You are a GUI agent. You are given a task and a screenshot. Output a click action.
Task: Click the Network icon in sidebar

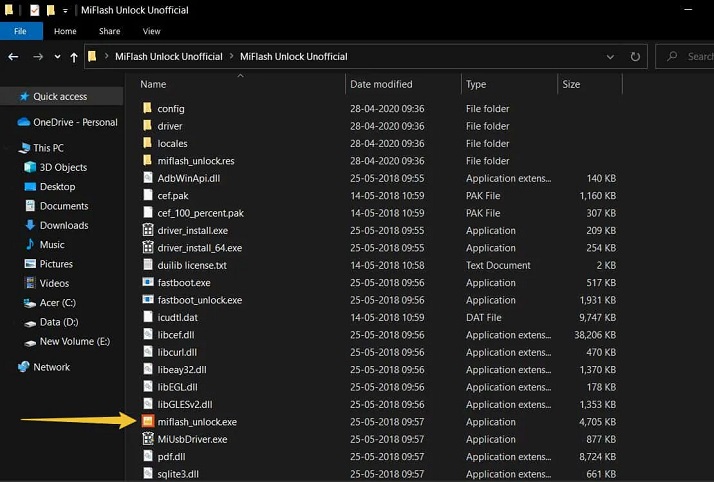click(x=24, y=366)
